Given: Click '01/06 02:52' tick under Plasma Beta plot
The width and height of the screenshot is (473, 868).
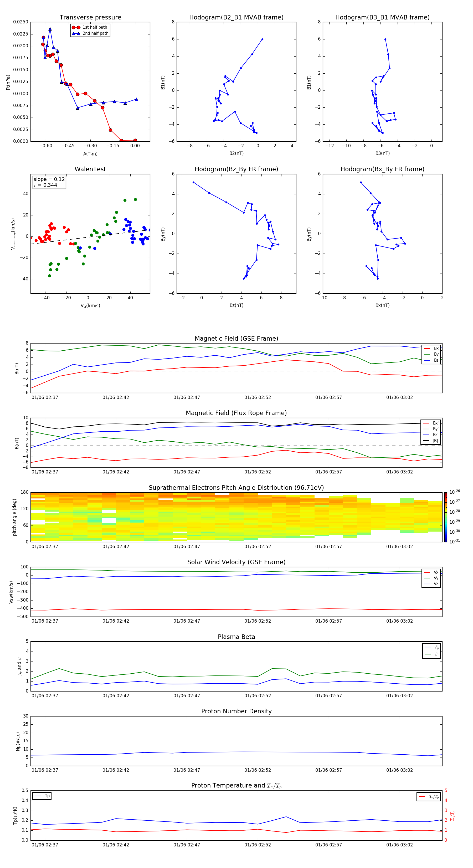Looking at the screenshot, I should [258, 696].
